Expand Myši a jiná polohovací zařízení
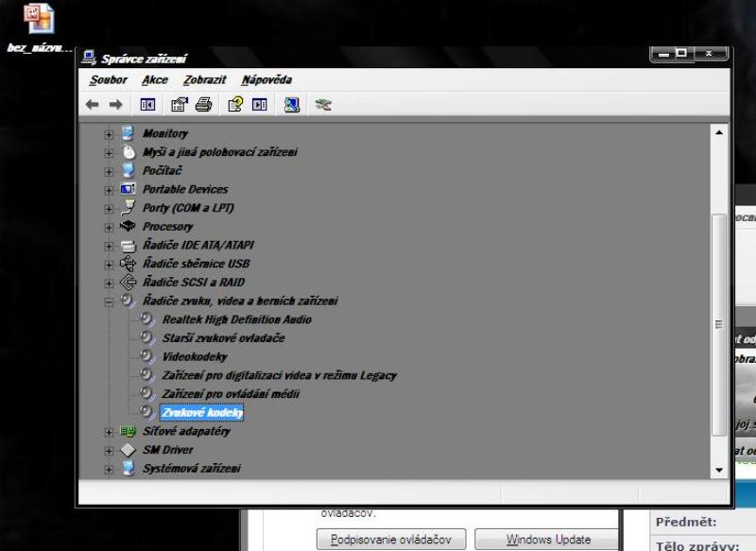 109,153
